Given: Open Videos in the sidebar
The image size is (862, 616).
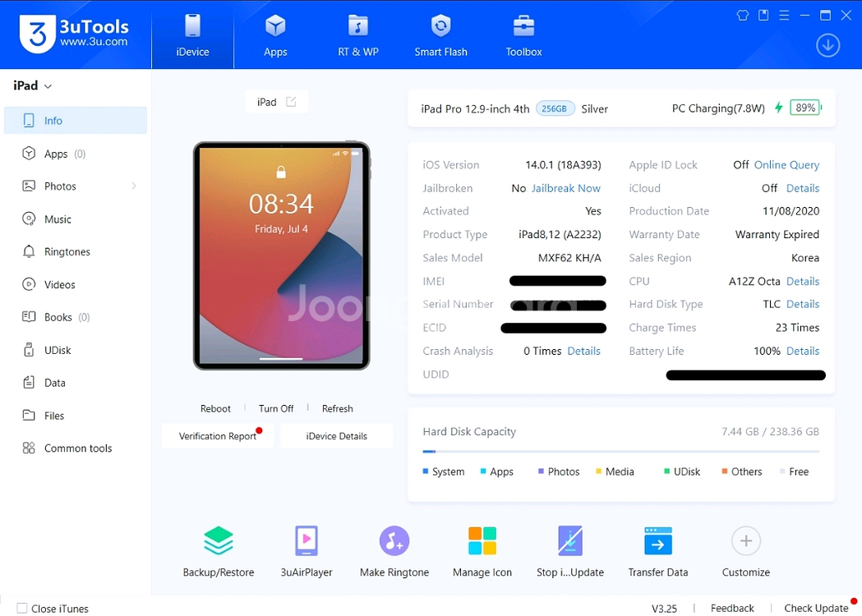Looking at the screenshot, I should (76, 285).
